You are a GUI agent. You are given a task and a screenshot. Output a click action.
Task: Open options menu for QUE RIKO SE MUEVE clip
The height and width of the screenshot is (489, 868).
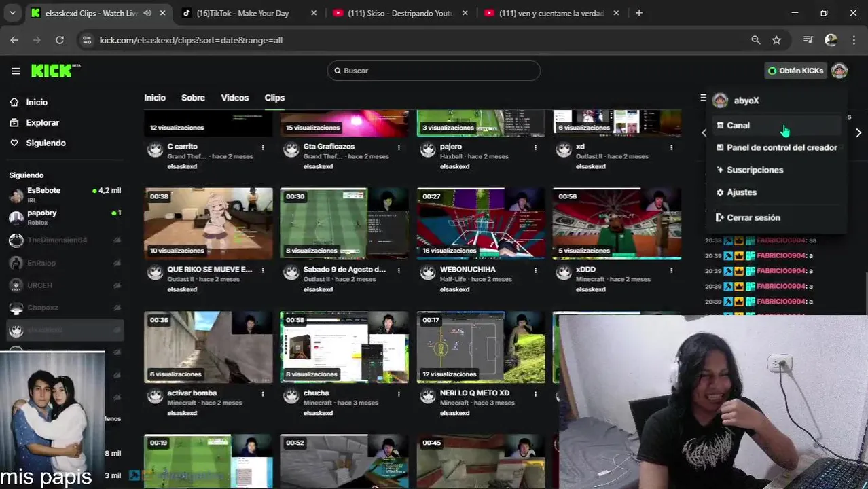(x=263, y=270)
